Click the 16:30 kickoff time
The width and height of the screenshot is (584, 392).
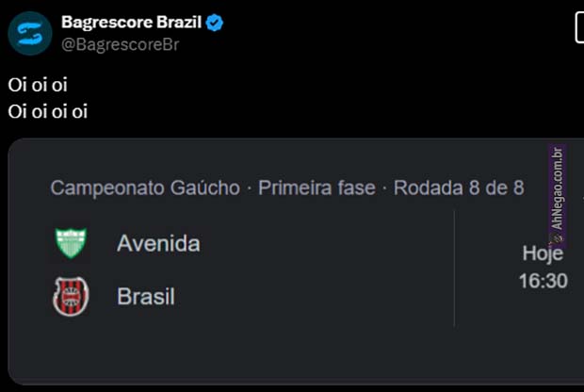(543, 281)
